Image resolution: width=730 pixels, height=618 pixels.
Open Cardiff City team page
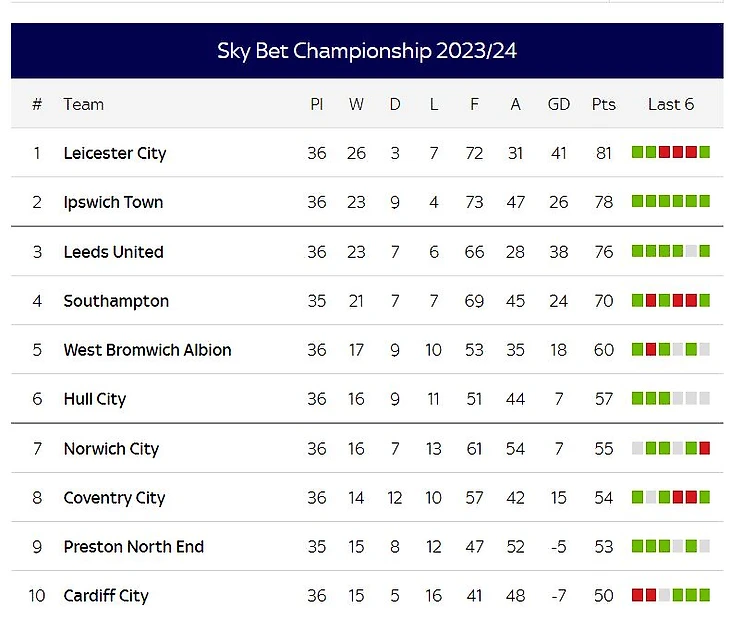pyautogui.click(x=106, y=596)
